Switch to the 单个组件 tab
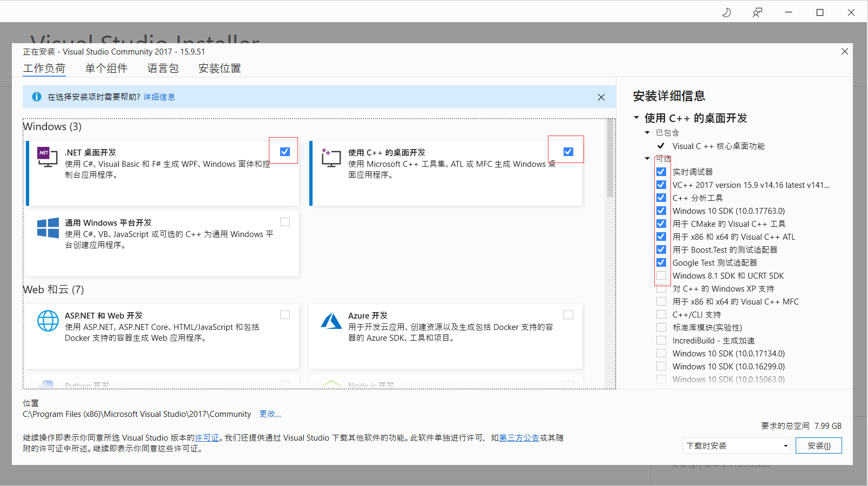The image size is (868, 486). tap(106, 68)
